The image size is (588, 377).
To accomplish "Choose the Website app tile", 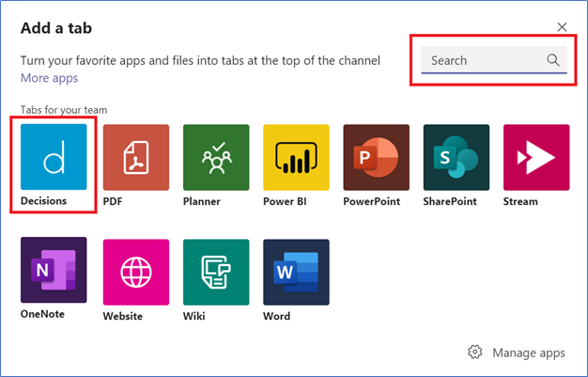I will (x=136, y=273).
